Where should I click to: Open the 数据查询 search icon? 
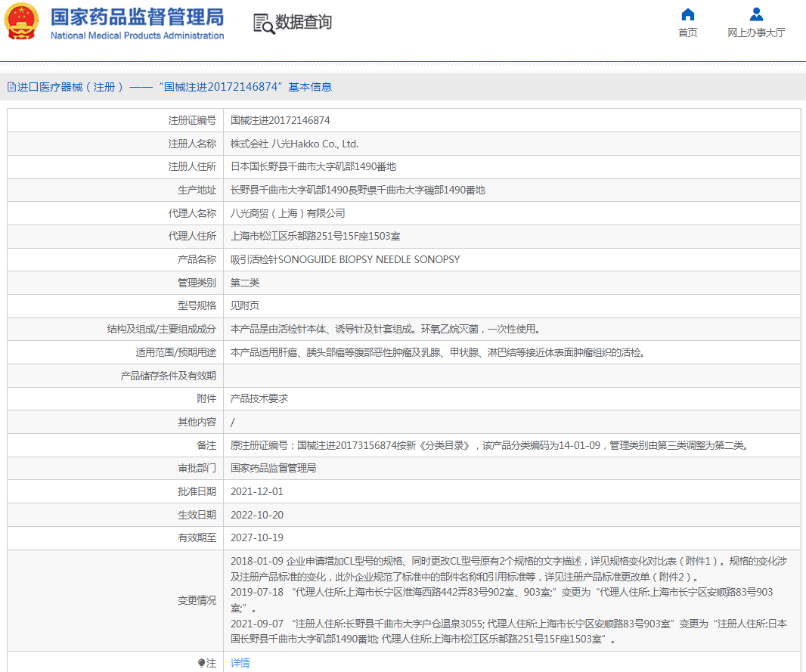(x=264, y=23)
